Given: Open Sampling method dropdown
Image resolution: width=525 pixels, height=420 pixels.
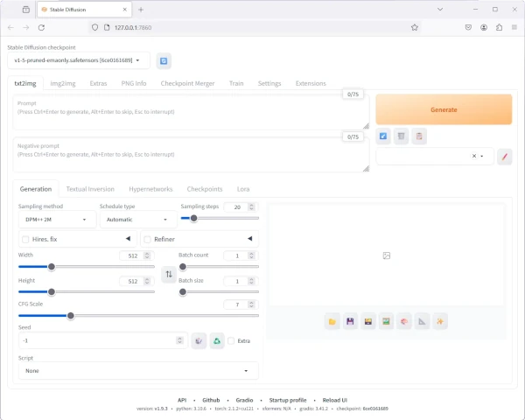Looking at the screenshot, I should pyautogui.click(x=57, y=220).
